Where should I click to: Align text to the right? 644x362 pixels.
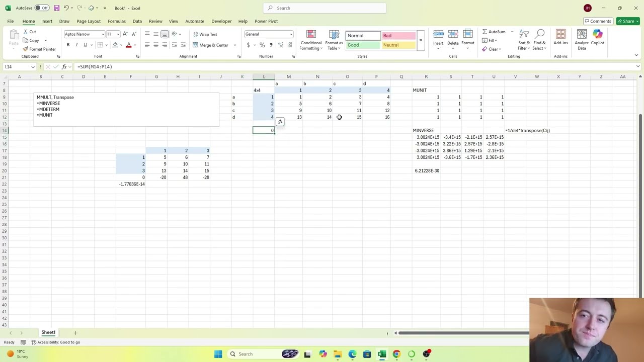coord(165,45)
